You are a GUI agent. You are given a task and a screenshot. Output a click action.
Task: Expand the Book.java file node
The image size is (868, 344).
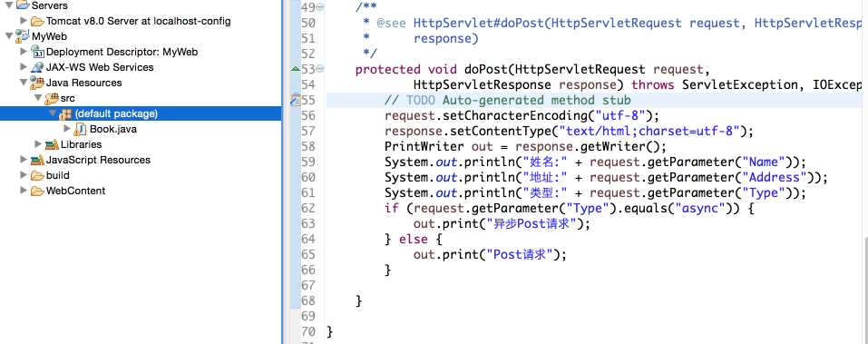[67, 129]
